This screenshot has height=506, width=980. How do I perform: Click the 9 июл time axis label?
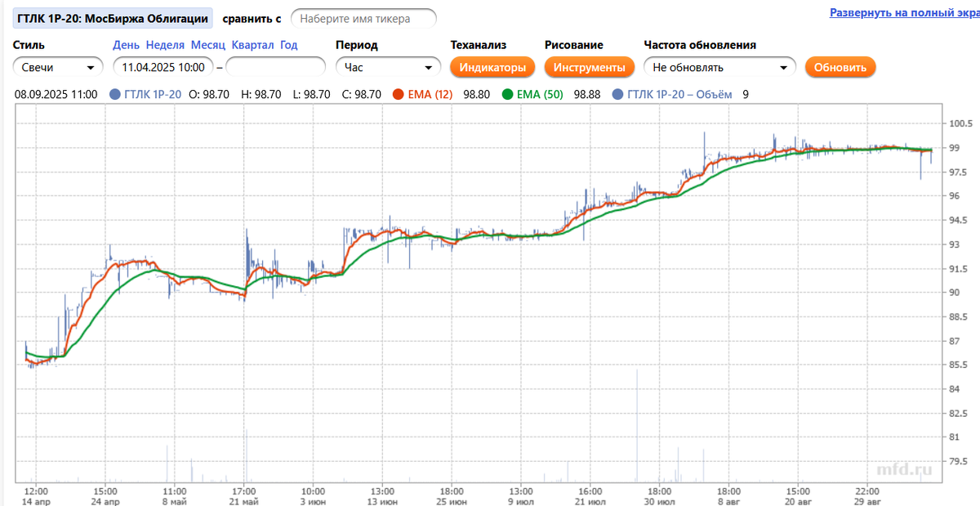[522, 501]
